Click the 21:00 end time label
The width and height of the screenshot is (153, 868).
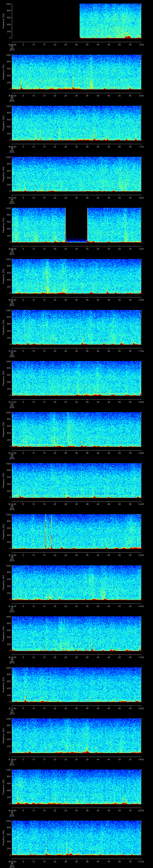coord(141,862)
